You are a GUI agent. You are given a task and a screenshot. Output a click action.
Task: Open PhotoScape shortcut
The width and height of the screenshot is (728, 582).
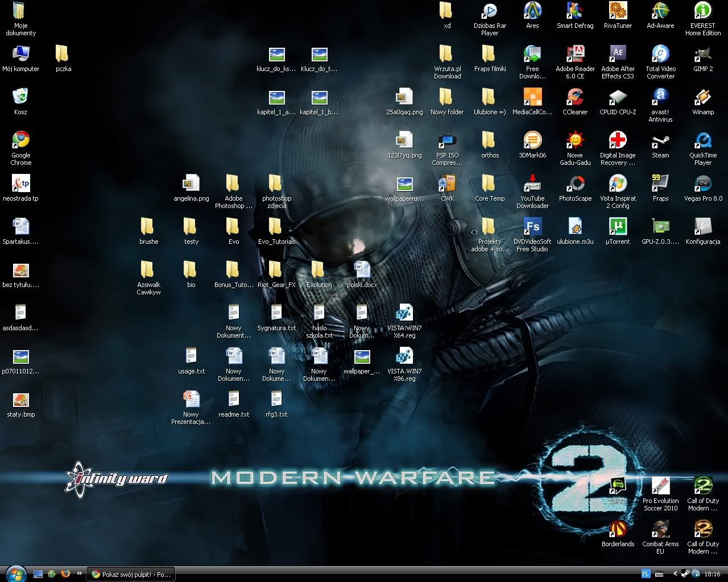575,188
